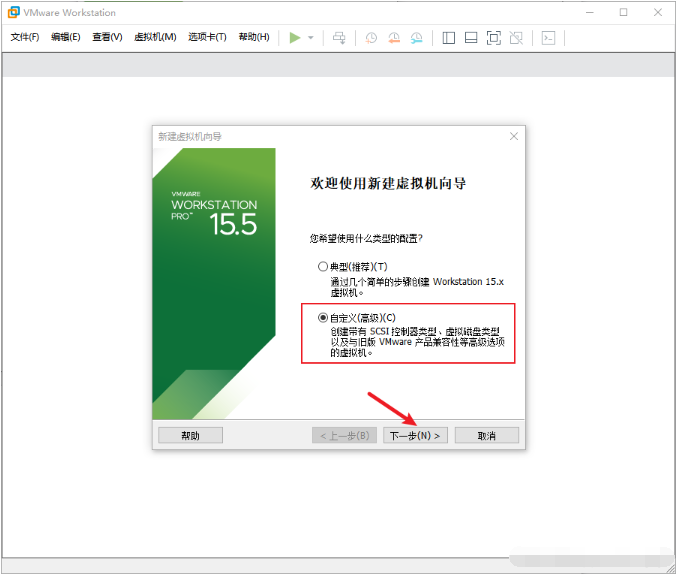This screenshot has height=577, width=679.
Task: Select the 自定义(高级) radio option
Action: (x=322, y=318)
